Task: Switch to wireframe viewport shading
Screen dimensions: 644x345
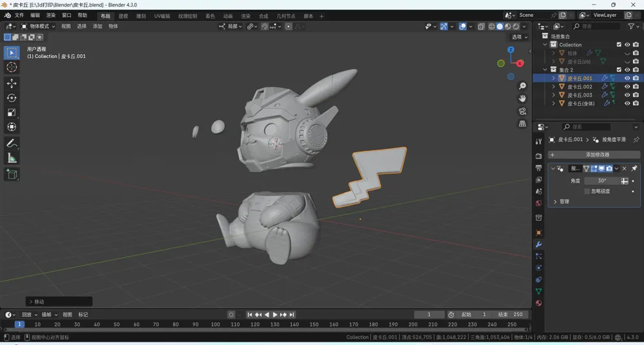Action: pos(491,26)
